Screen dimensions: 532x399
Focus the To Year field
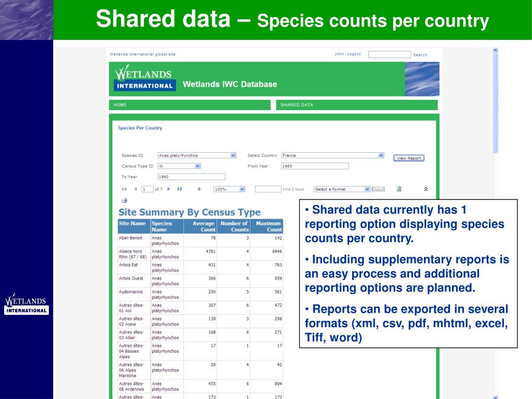191,177
